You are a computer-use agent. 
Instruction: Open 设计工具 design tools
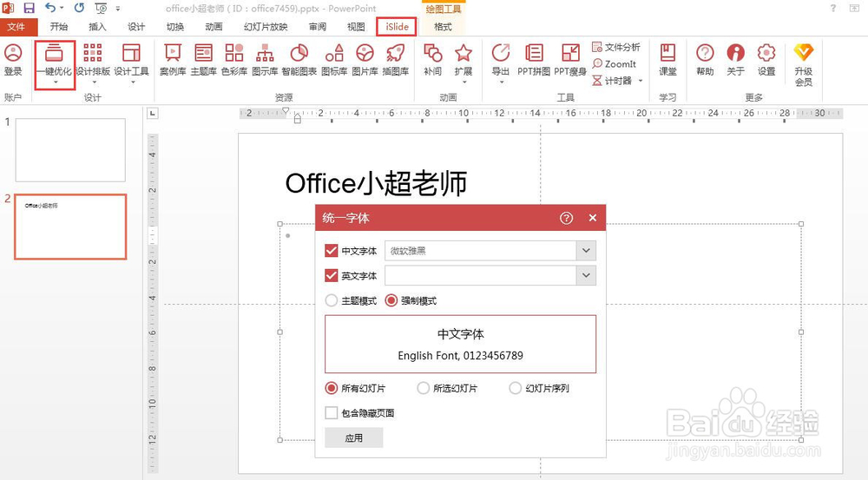coord(132,59)
